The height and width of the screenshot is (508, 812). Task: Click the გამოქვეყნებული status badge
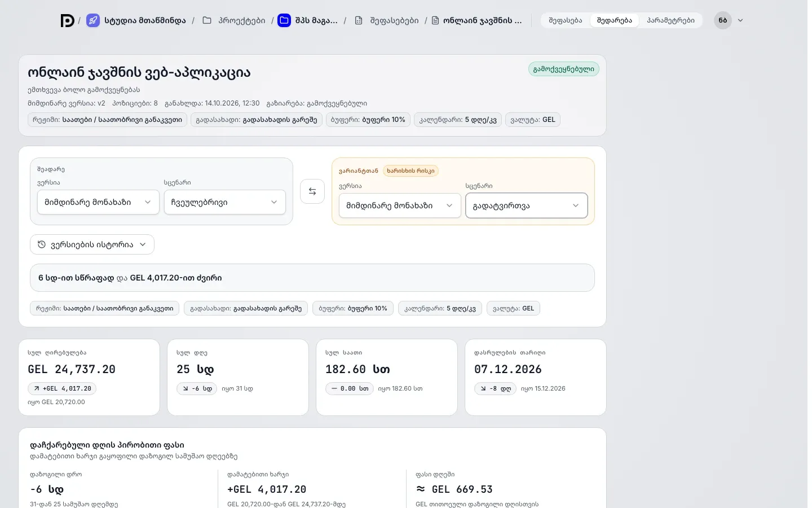[564, 69]
